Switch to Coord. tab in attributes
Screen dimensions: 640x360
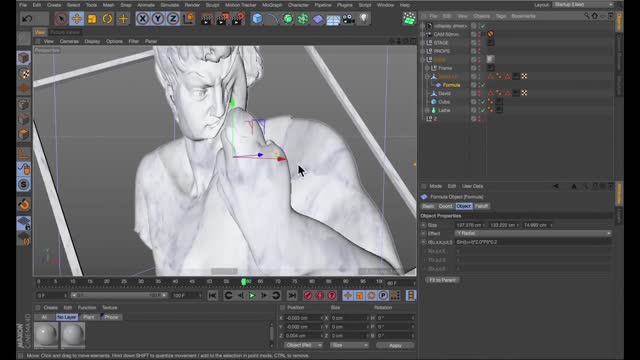click(445, 206)
